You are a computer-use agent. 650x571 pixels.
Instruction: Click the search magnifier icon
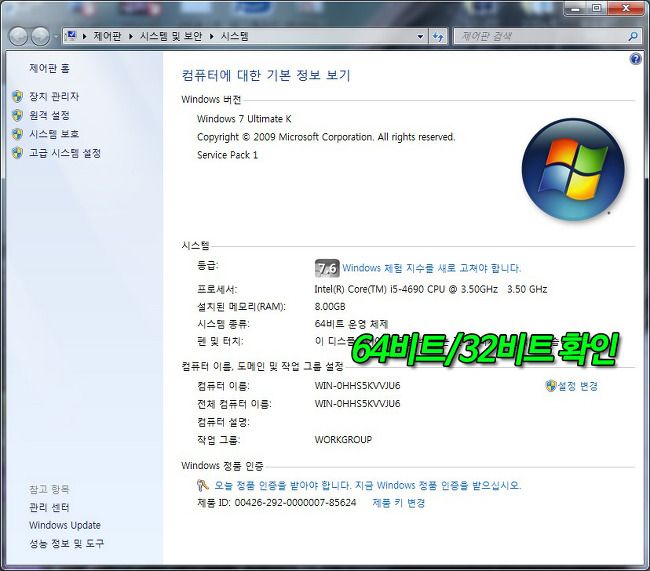click(632, 36)
